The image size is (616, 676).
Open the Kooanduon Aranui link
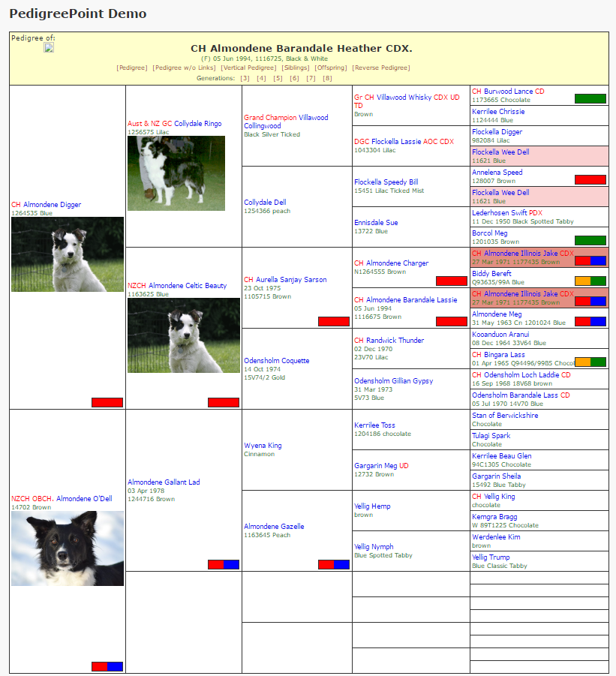(500, 335)
